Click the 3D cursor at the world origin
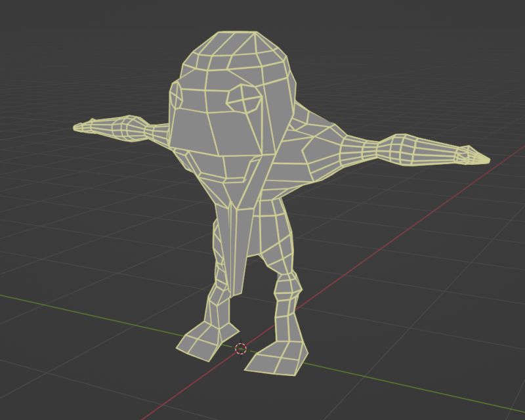The width and height of the screenshot is (525, 420). [241, 348]
